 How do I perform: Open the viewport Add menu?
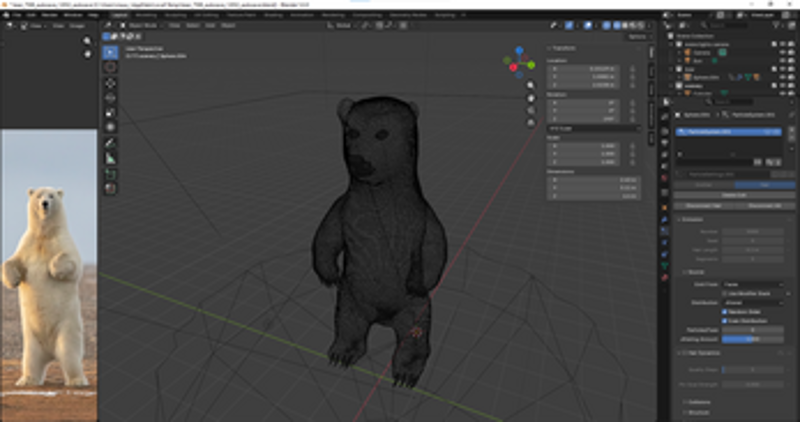click(210, 26)
